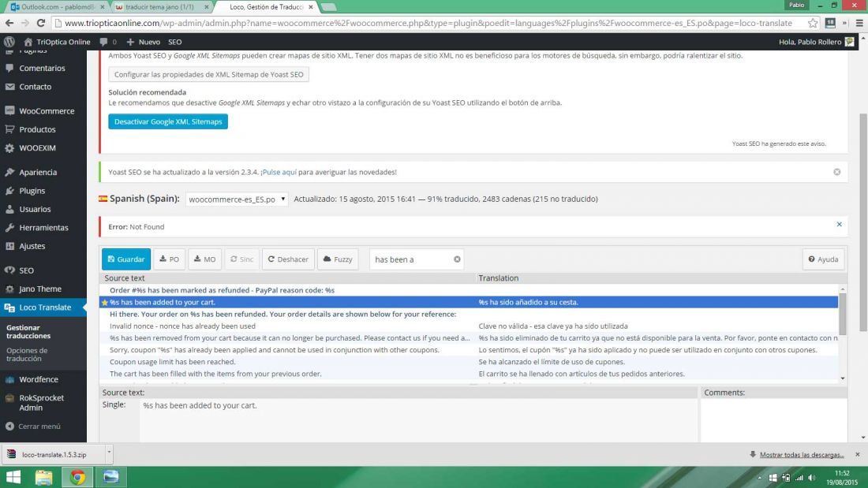Screen dimensions: 868x488
Task: Switch to the Outlook.com browser tab
Action: click(x=57, y=7)
